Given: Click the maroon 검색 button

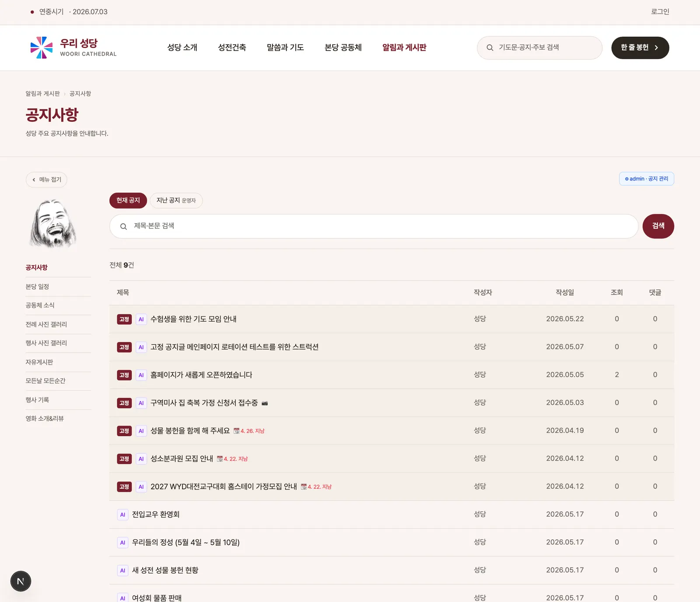Looking at the screenshot, I should pyautogui.click(x=658, y=226).
